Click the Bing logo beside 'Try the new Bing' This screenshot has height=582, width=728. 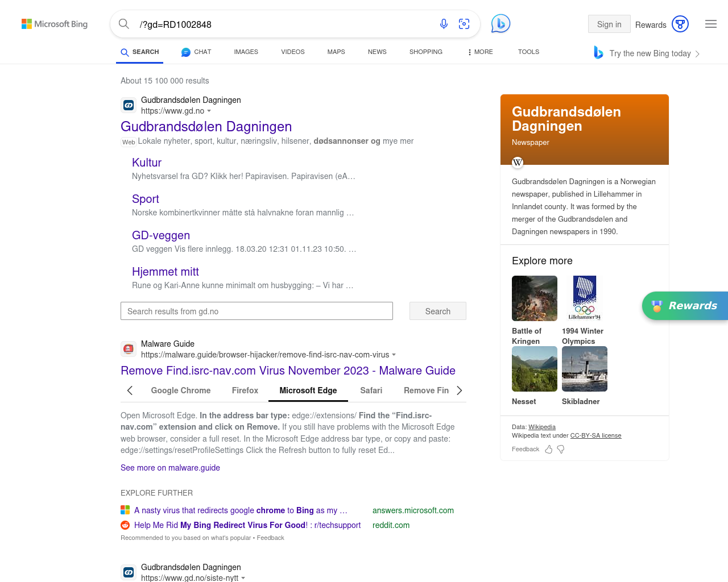pos(598,53)
